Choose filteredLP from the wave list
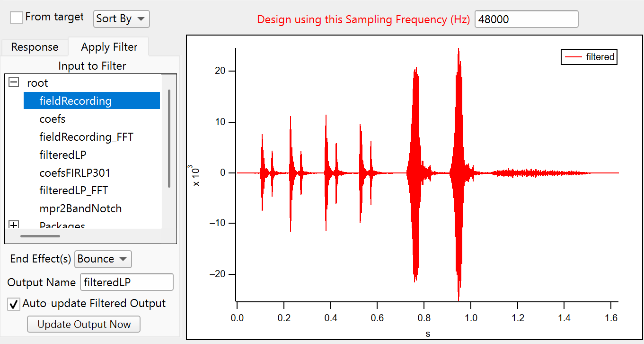 point(63,155)
